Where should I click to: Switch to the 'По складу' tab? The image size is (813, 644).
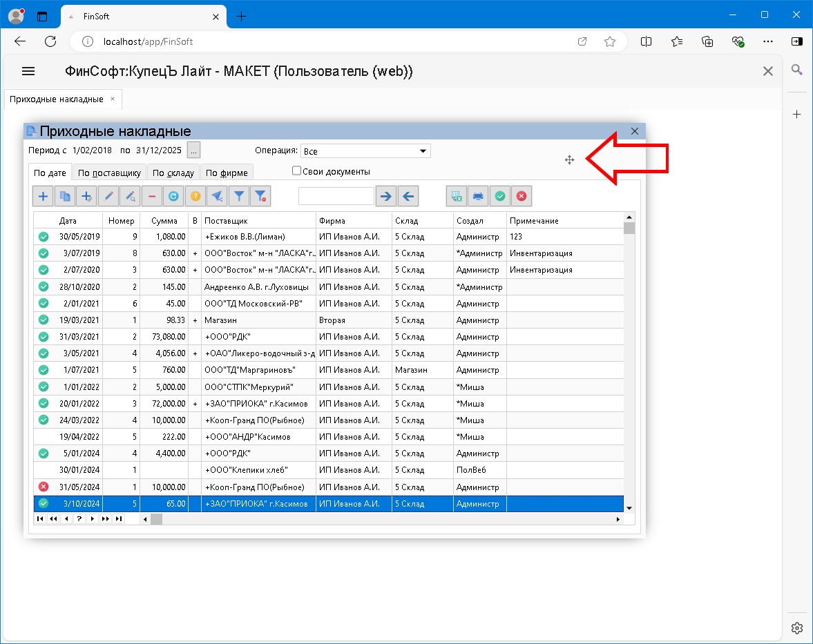point(173,173)
